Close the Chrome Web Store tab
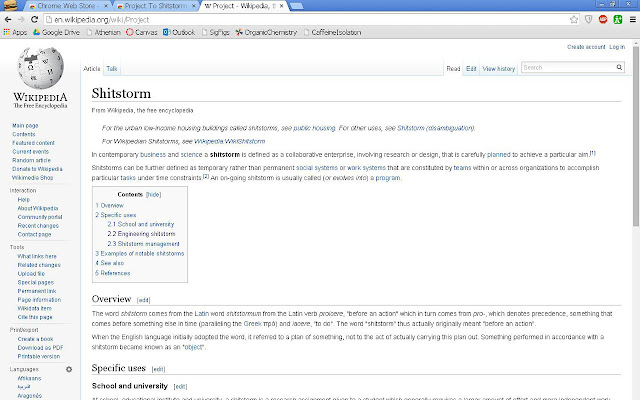 106,6
